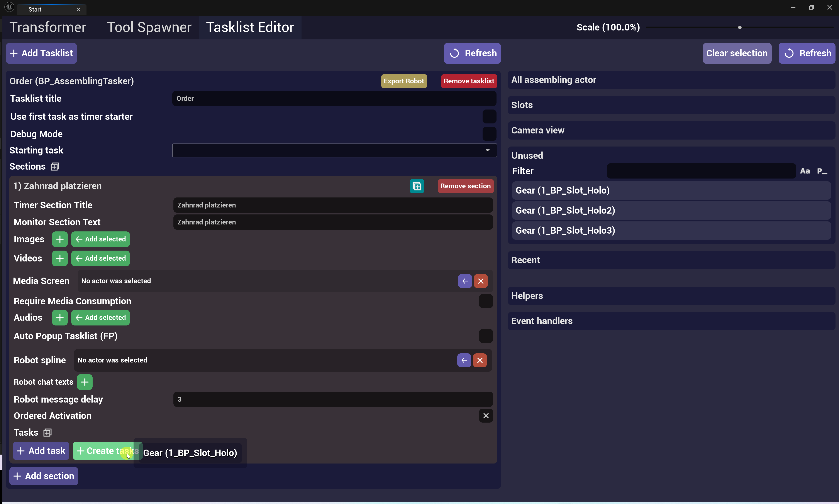Click the Scale slider handle
839x504 pixels.
740,27
